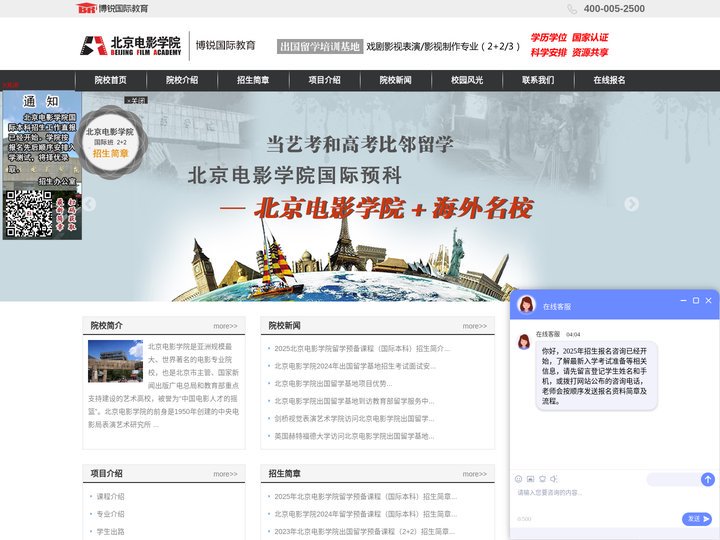The height and width of the screenshot is (540, 720).
Task: Click the 出国留学培训基地 gray label
Action: (320, 46)
